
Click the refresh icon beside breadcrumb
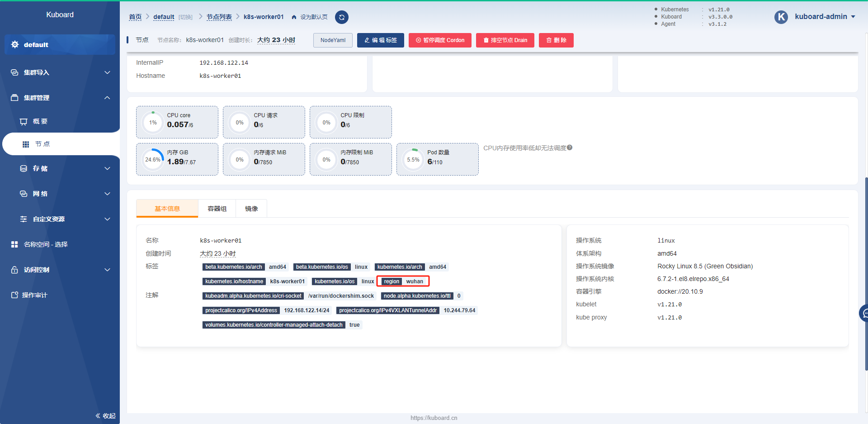coord(342,17)
